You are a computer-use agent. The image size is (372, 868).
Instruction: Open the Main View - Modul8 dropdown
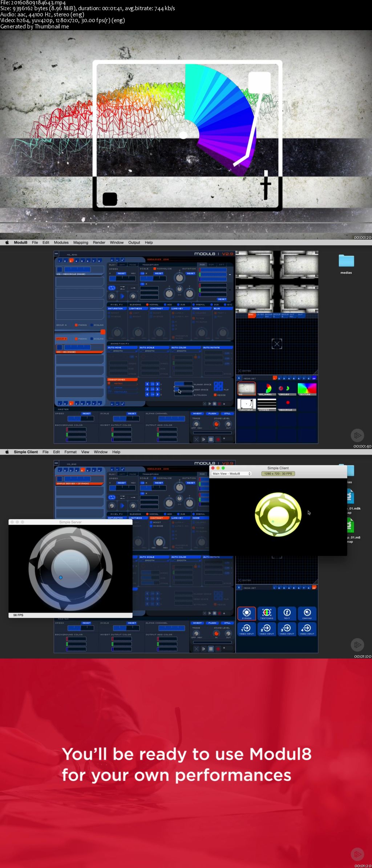(x=231, y=473)
